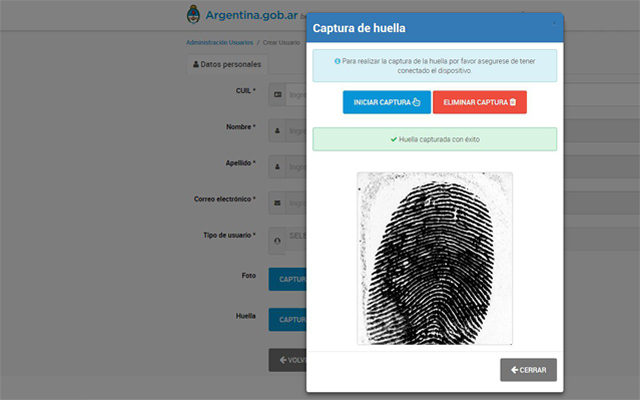640x400 pixels.
Task: Delete capture with Eliminar Captura button
Action: [x=480, y=102]
